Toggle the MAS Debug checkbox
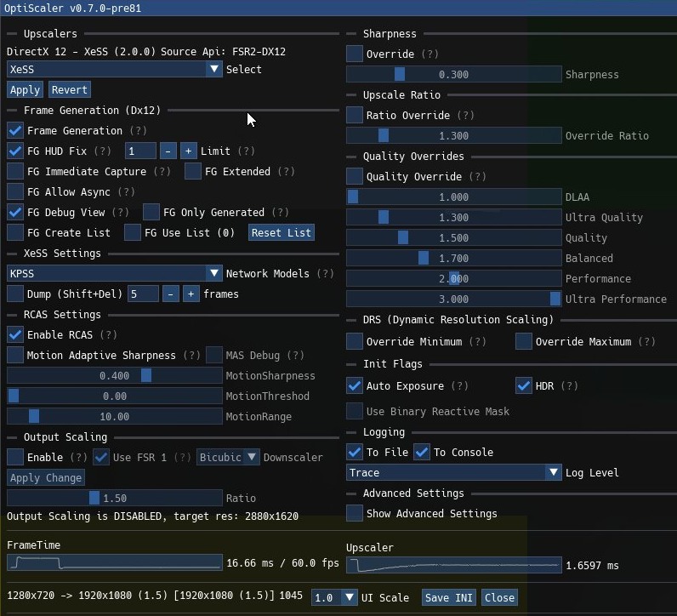The height and width of the screenshot is (616, 677). click(x=214, y=355)
